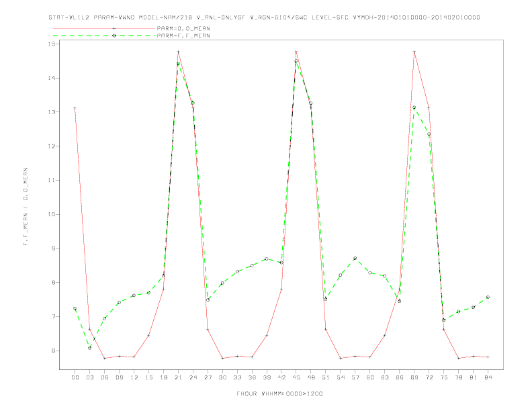Click the green F.F_MEAN circle at hour 00
532x411 pixels.
click(x=75, y=309)
